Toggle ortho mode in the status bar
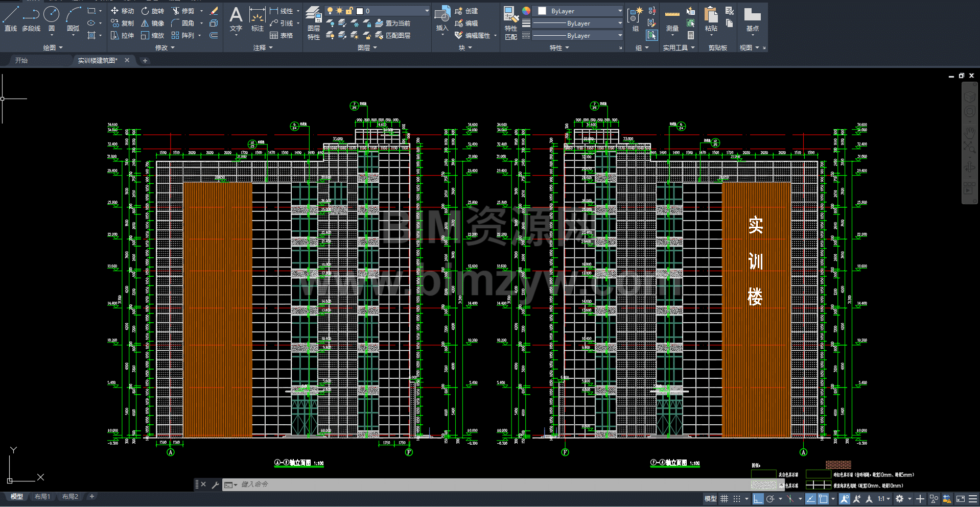This screenshot has width=980, height=507. pos(758,499)
